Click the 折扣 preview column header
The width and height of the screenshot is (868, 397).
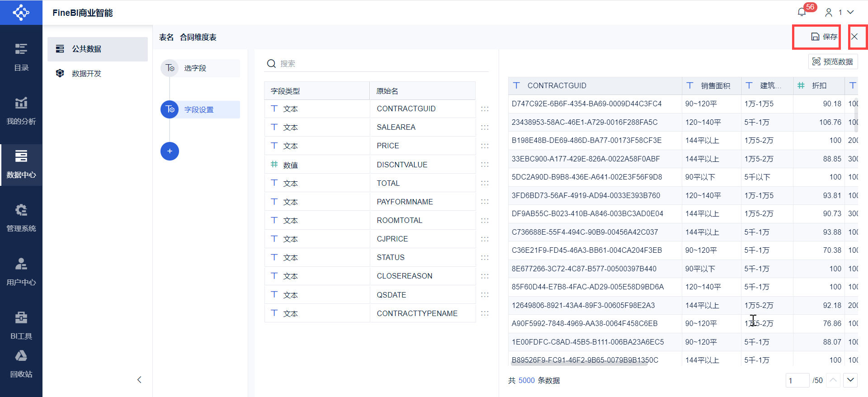click(x=819, y=85)
